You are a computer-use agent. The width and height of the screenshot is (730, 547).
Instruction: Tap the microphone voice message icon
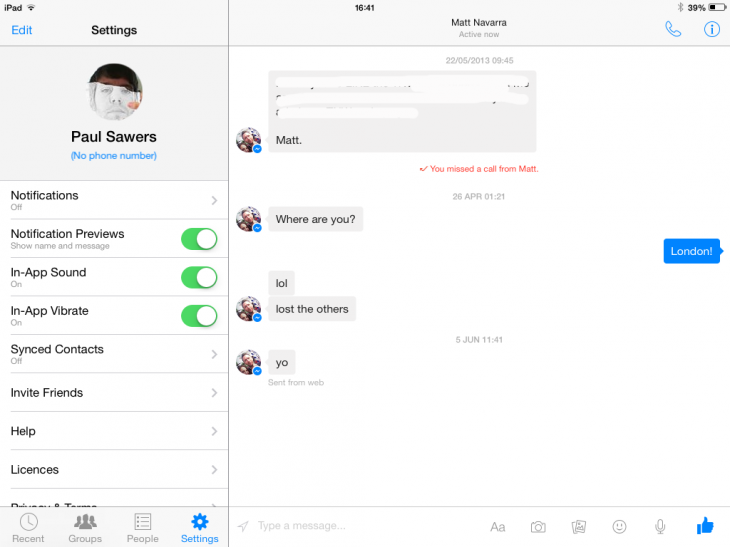(660, 527)
